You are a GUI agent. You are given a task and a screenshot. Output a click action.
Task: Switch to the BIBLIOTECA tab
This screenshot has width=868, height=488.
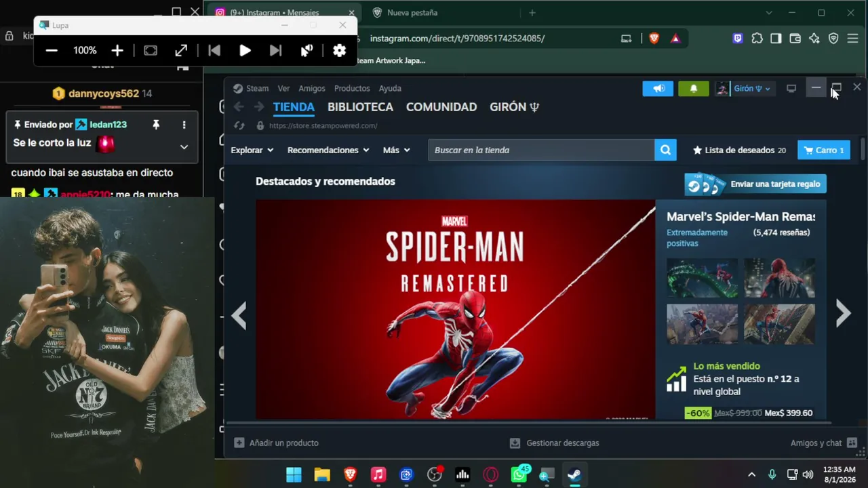[x=360, y=107]
